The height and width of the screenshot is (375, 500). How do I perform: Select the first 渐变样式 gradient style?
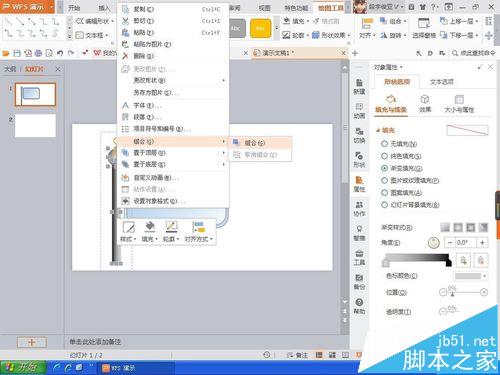(x=445, y=227)
